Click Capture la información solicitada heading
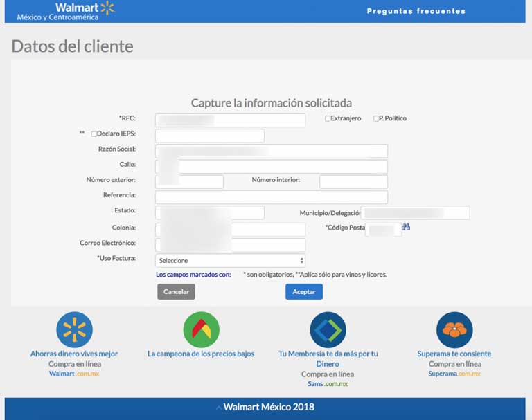Image resolution: width=532 pixels, height=420 pixels. tap(272, 103)
